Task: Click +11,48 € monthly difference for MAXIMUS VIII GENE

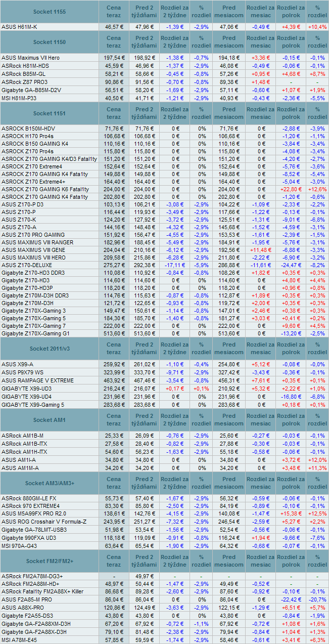Action: 261,250
